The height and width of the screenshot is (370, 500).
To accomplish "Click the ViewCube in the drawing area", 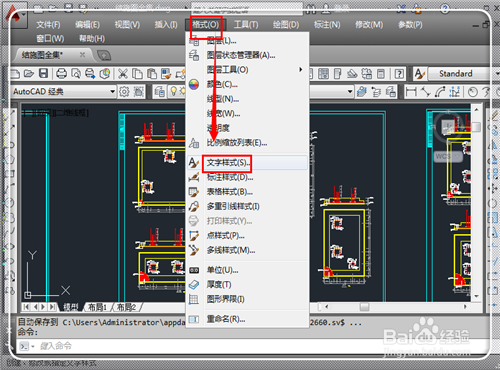I will pyautogui.click(x=447, y=126).
